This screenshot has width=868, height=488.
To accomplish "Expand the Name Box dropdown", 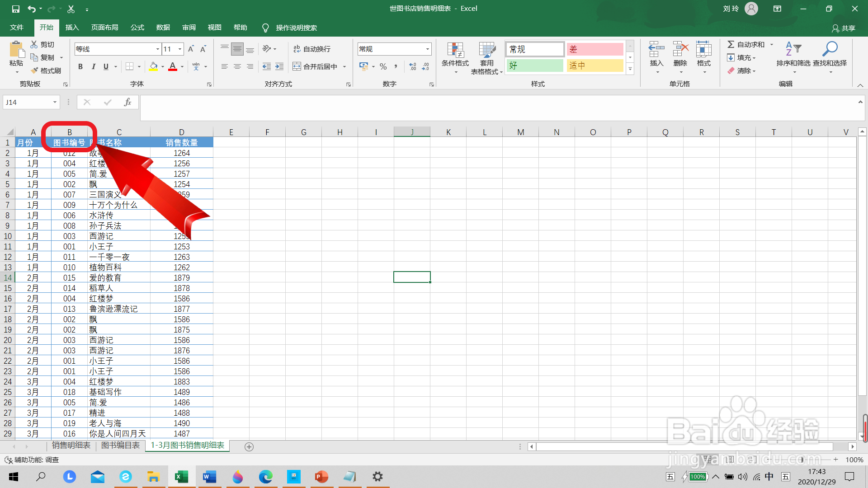I will pos(55,102).
